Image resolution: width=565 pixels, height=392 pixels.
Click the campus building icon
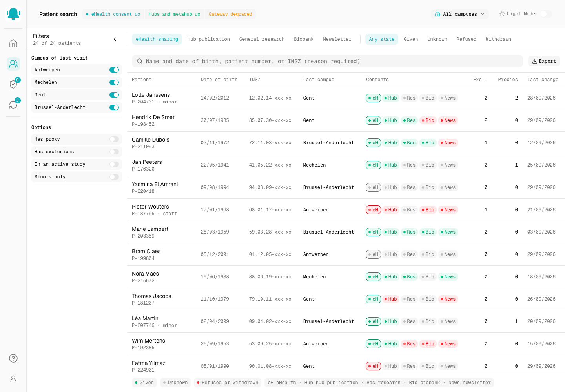click(x=437, y=14)
